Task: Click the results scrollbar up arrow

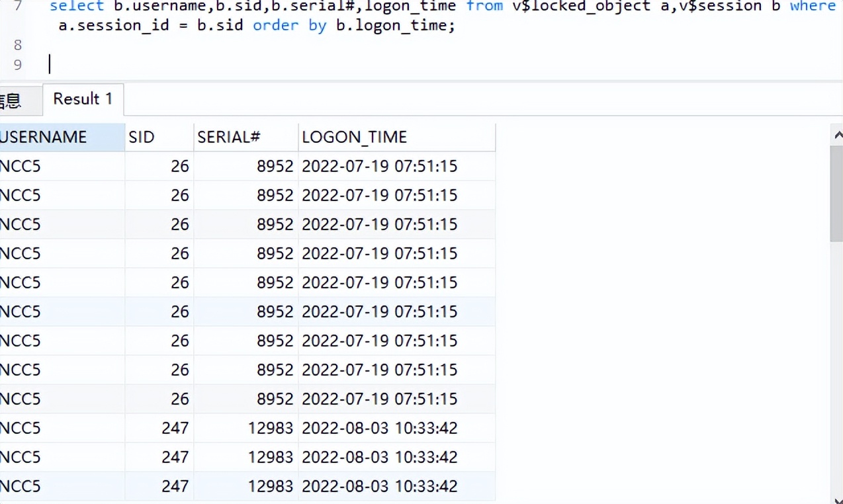Action: click(836, 135)
